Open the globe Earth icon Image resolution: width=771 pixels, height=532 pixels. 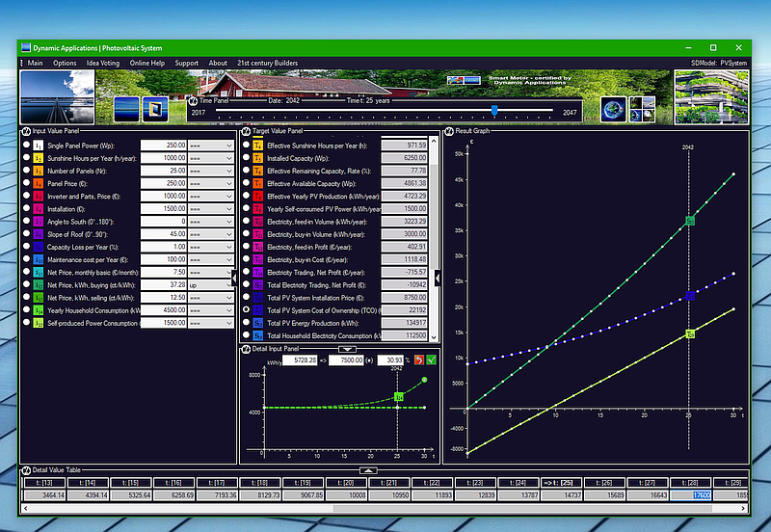[613, 109]
